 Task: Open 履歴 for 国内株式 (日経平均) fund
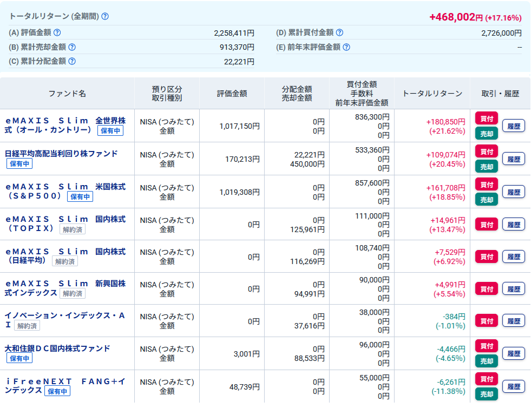click(x=514, y=257)
